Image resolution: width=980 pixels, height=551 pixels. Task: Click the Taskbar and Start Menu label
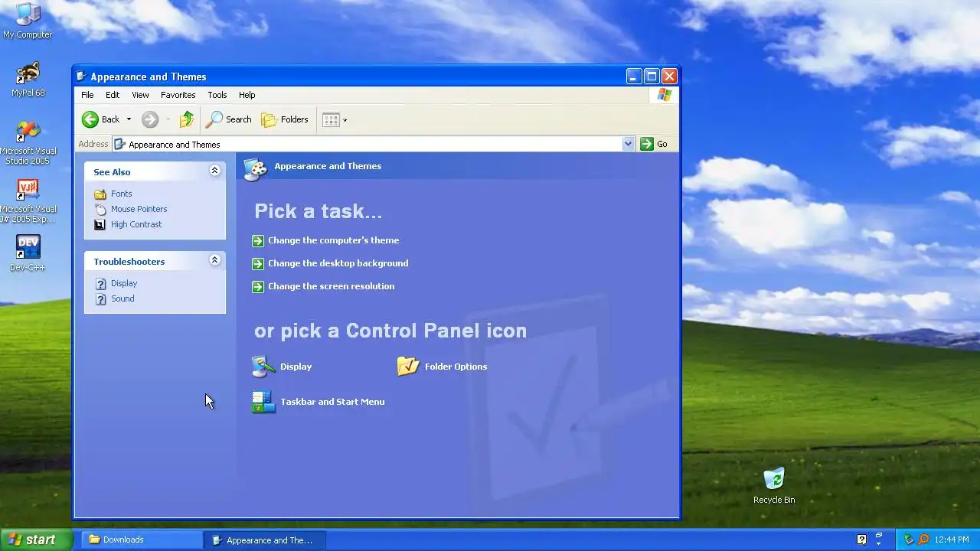pos(332,402)
